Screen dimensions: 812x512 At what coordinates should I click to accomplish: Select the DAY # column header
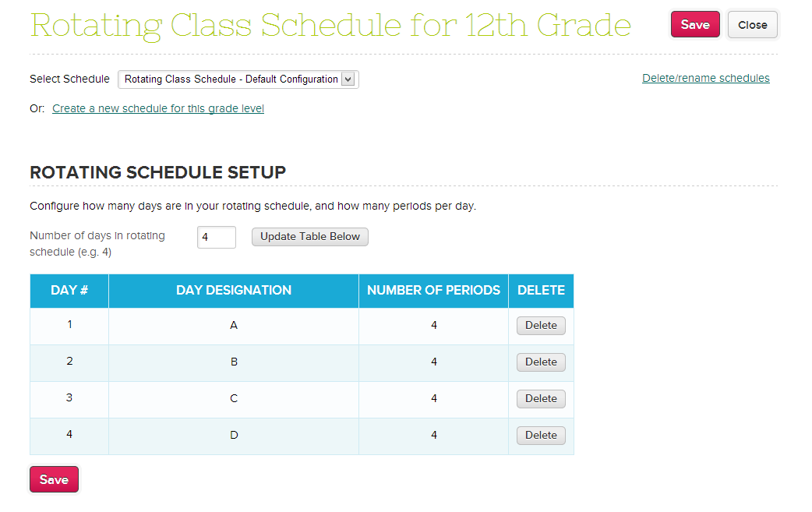[69, 290]
